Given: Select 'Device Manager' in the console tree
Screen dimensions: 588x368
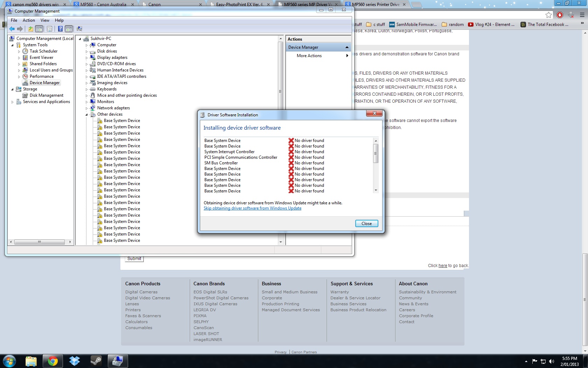Looking at the screenshot, I should (x=44, y=83).
